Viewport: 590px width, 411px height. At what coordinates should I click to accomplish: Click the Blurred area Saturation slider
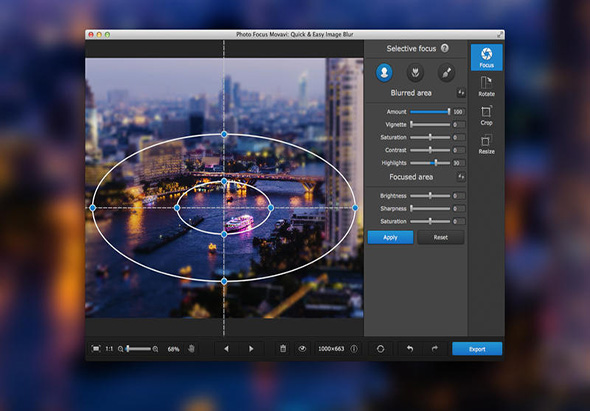pos(430,137)
